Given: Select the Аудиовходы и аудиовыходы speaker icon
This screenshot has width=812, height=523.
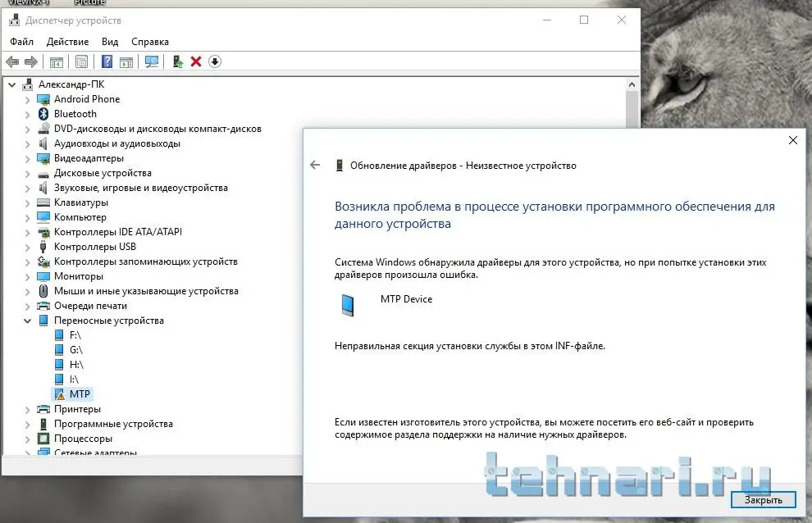Looking at the screenshot, I should tap(43, 143).
